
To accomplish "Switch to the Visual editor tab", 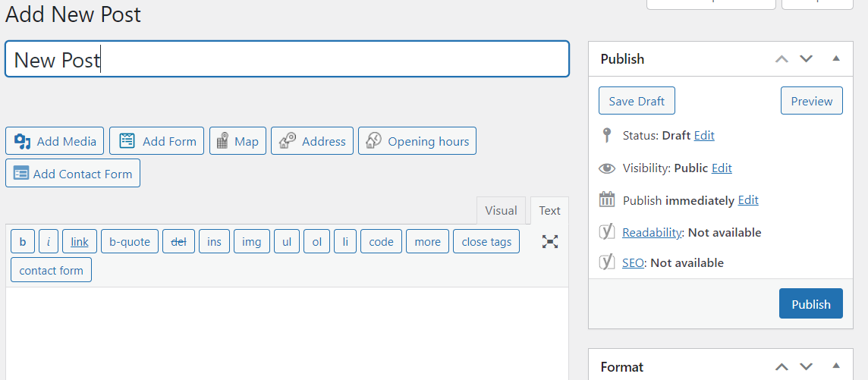I will (x=501, y=211).
